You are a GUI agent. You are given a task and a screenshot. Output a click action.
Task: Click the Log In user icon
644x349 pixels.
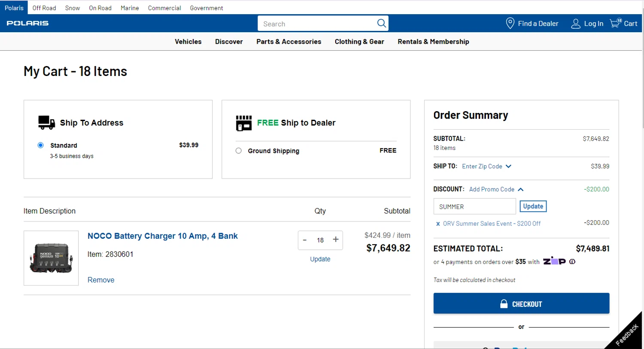(576, 24)
